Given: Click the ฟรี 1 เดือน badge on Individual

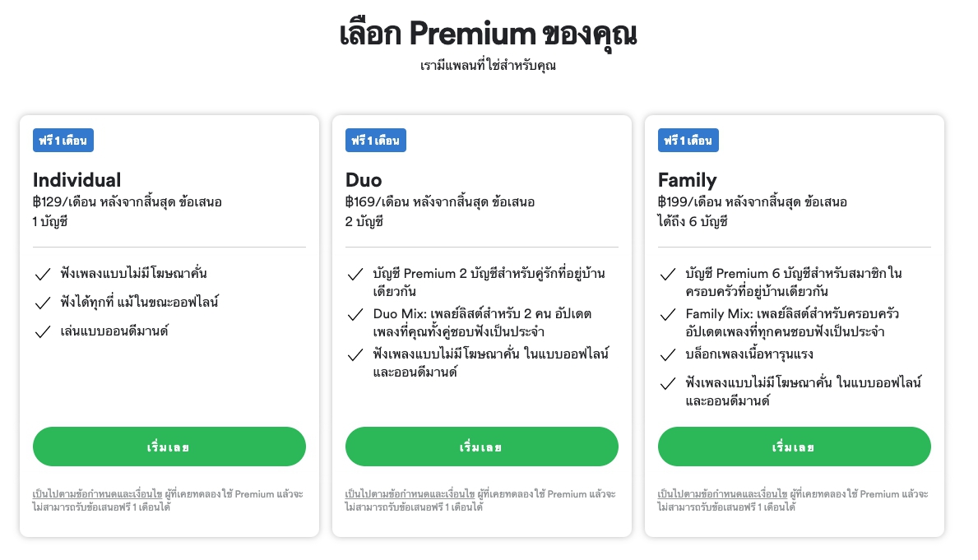Looking at the screenshot, I should tap(63, 141).
